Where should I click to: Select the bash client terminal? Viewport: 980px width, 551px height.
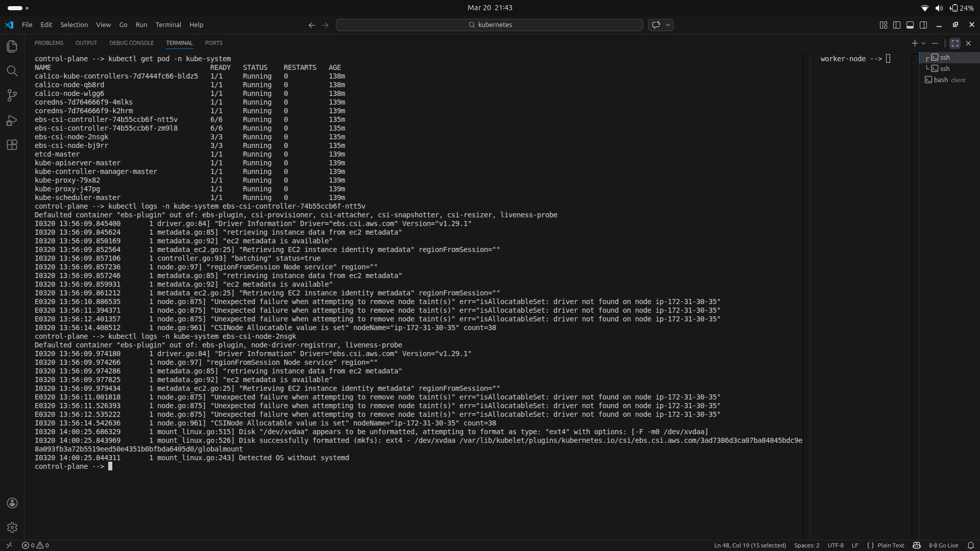949,80
